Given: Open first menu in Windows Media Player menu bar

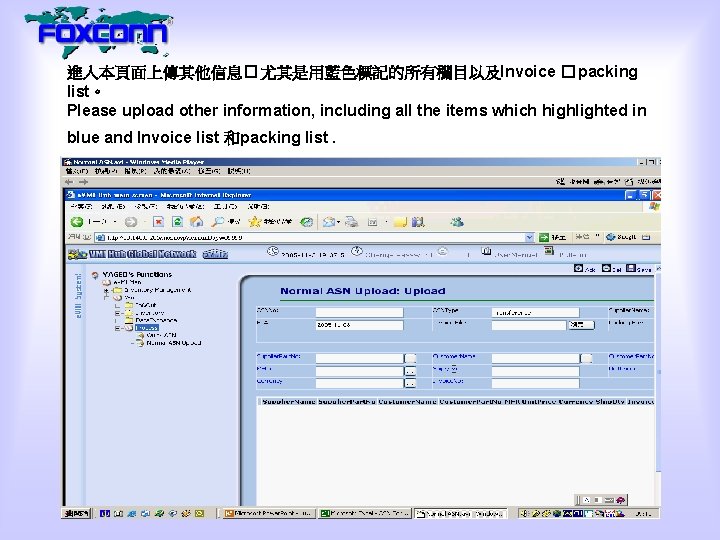Looking at the screenshot, I should tap(77, 171).
